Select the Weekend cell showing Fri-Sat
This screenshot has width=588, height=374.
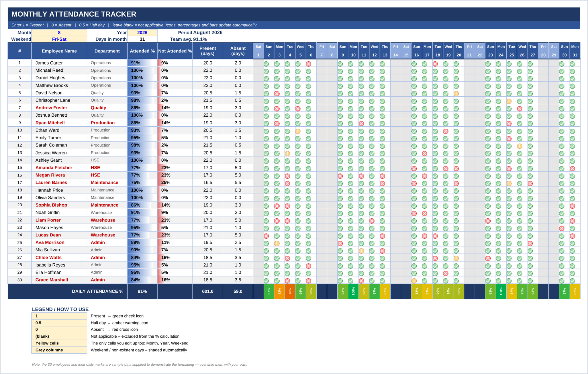tap(59, 39)
